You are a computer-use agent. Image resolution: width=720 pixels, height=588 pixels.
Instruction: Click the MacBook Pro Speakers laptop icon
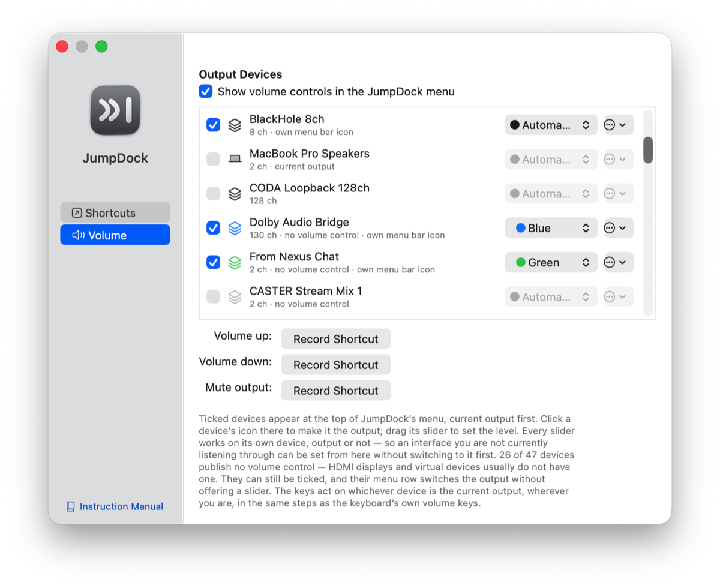235,159
